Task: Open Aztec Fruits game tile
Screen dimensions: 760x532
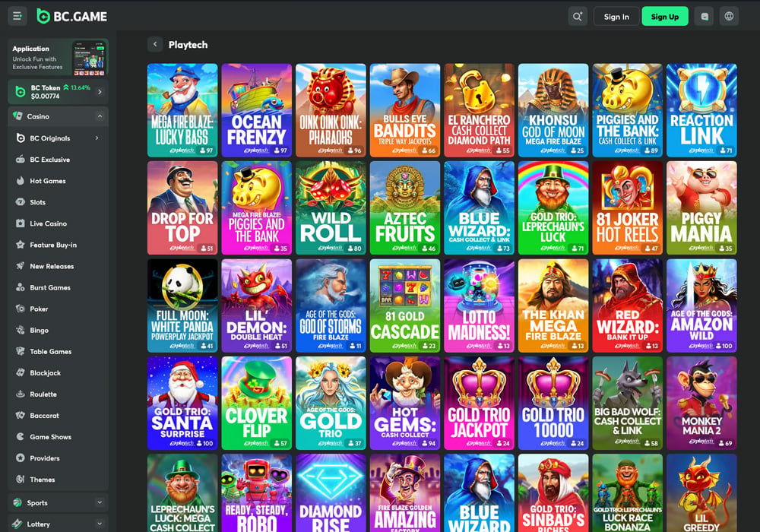Action: [x=405, y=207]
